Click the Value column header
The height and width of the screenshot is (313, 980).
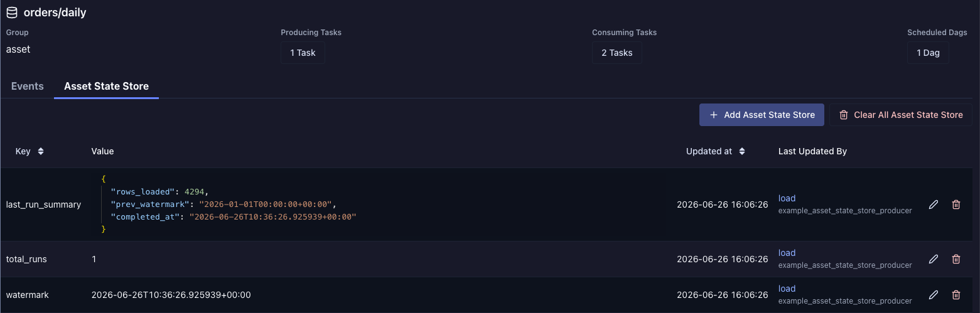[x=102, y=151]
